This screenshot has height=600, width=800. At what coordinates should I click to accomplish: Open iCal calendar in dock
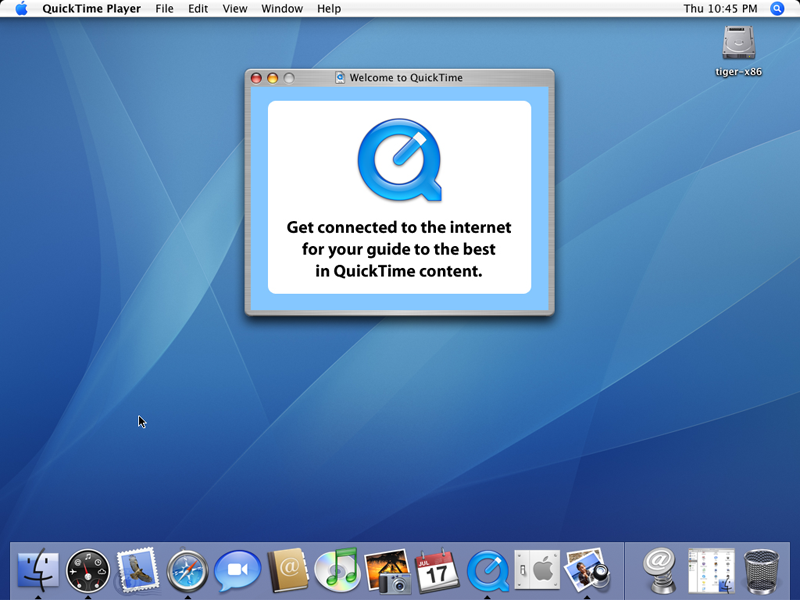[x=437, y=570]
